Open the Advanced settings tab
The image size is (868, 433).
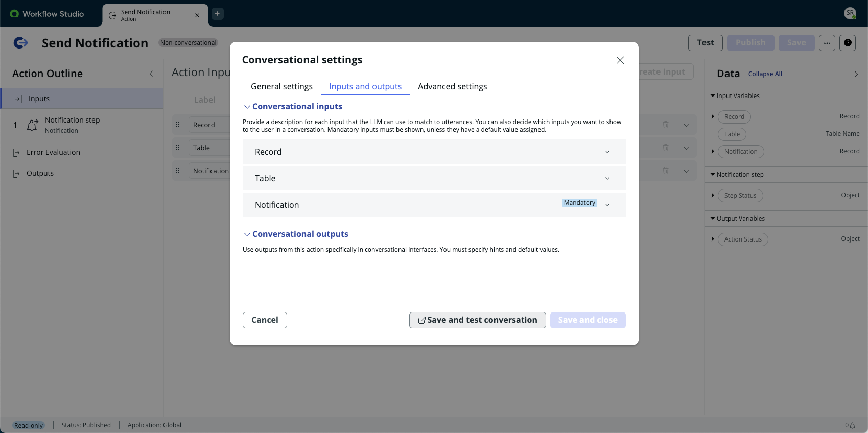pos(452,86)
